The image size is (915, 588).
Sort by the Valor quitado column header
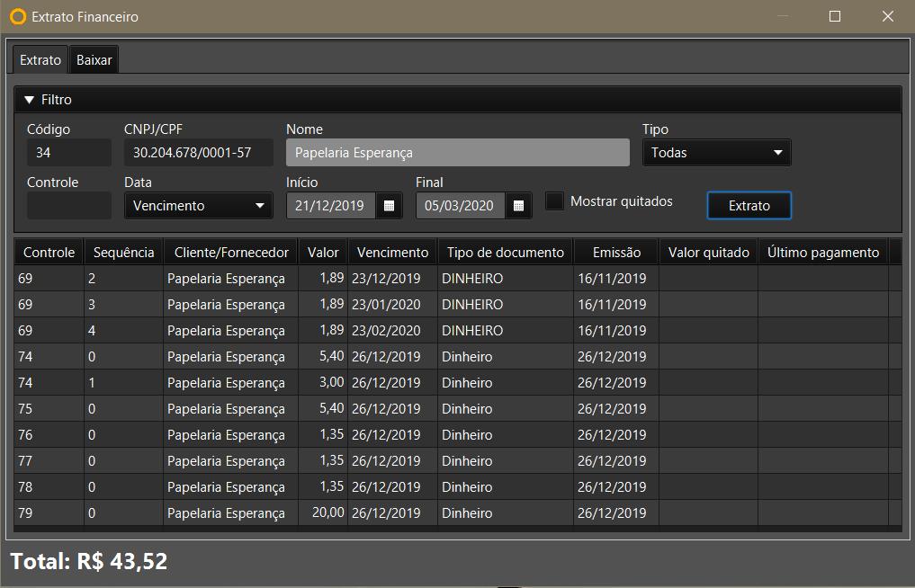click(x=708, y=253)
